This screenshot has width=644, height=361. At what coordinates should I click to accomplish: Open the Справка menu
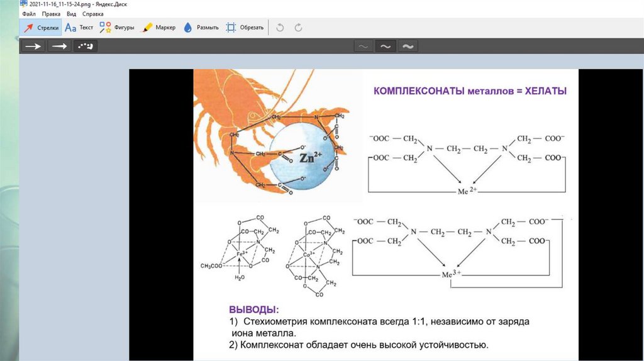93,13
